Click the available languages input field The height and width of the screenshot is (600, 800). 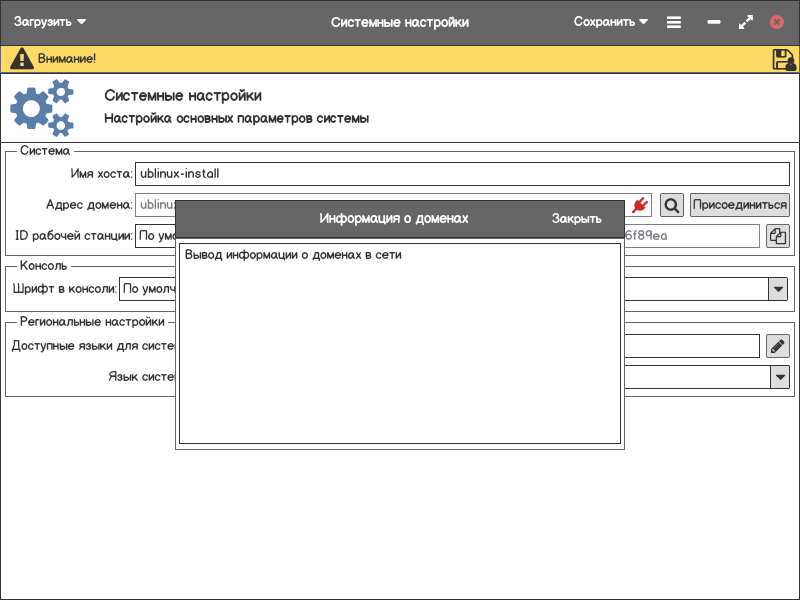coord(690,346)
